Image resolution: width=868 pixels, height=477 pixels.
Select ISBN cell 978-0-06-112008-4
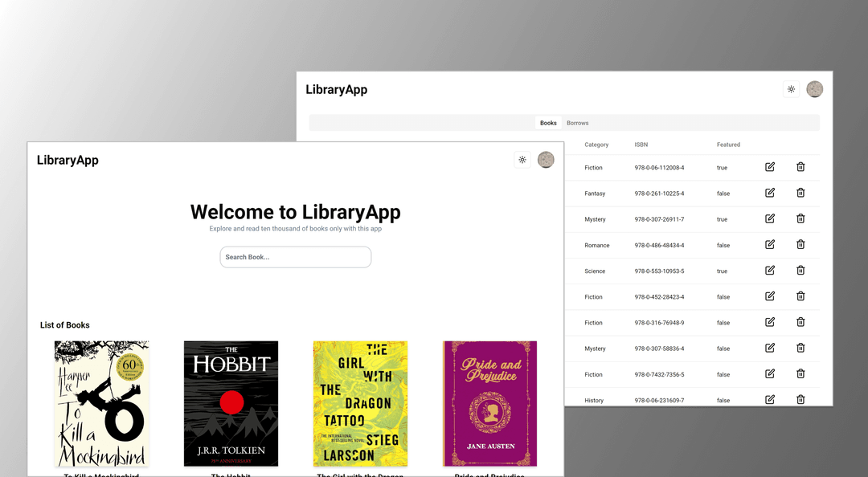click(659, 168)
